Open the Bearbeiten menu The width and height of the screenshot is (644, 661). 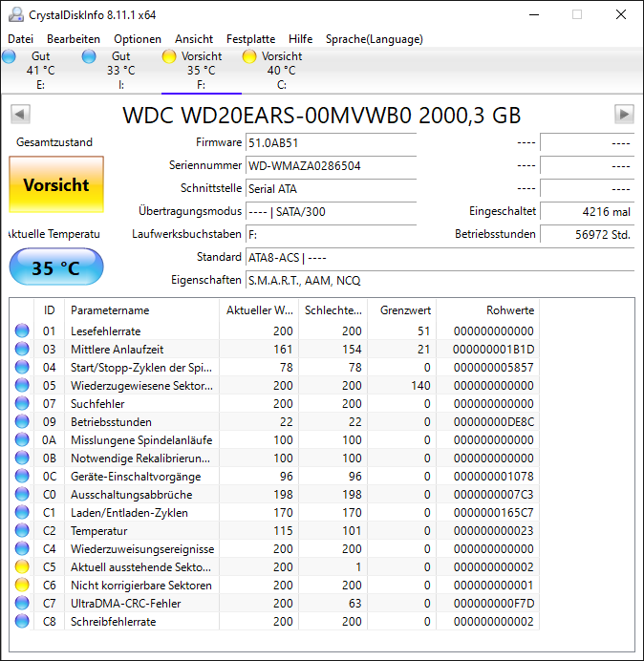(x=74, y=39)
